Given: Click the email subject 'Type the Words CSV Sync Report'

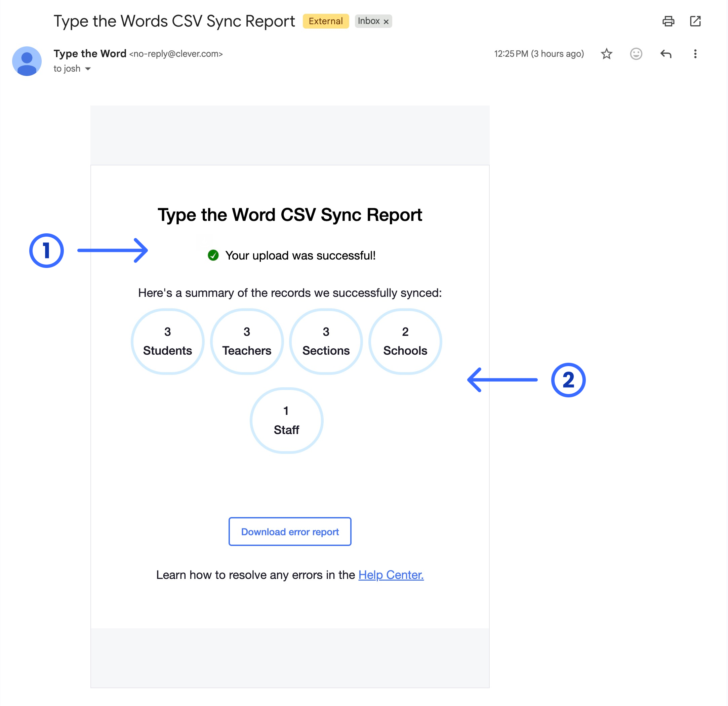Looking at the screenshot, I should tap(174, 21).
